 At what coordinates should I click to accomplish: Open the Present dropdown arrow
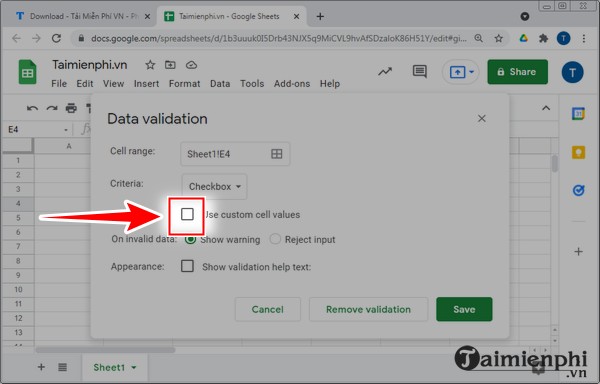[x=471, y=72]
